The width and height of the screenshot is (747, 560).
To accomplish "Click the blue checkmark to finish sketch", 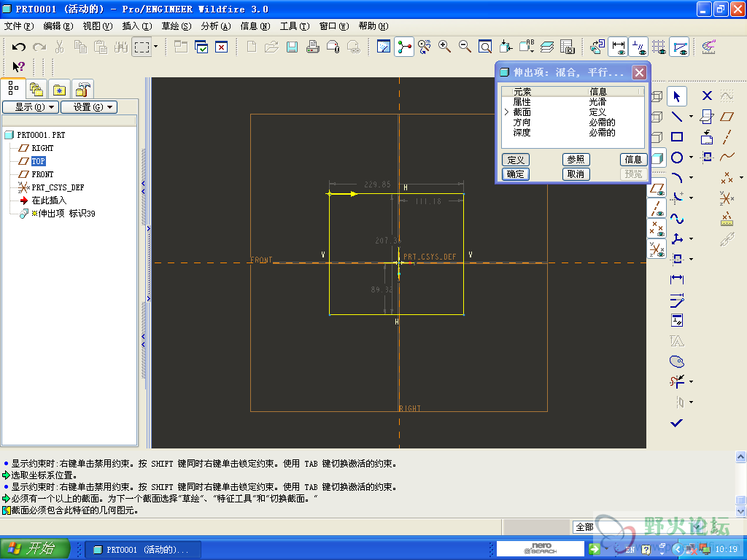I will (676, 423).
